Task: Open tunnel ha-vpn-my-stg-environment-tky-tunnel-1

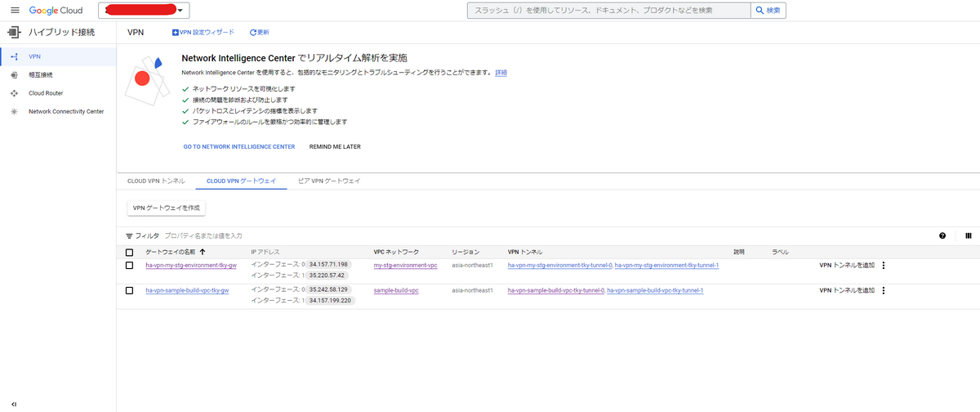Action: pyautogui.click(x=666, y=266)
